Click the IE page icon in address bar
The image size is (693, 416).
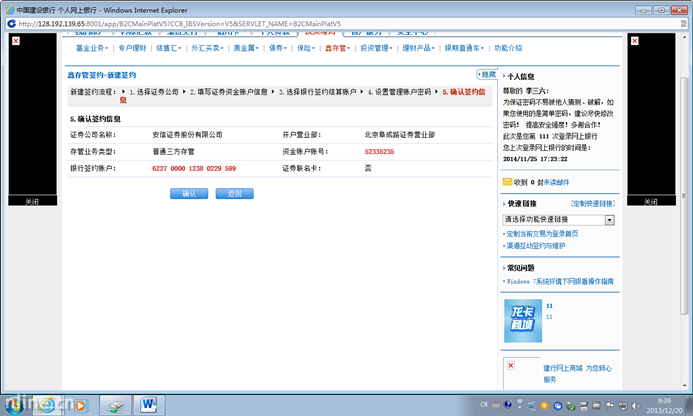point(11,23)
